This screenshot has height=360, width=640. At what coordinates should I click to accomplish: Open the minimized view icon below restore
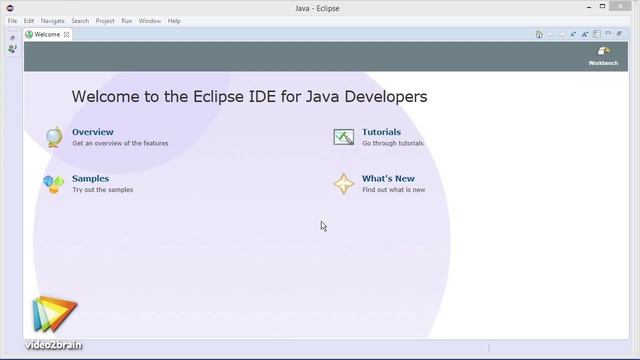tap(12, 49)
